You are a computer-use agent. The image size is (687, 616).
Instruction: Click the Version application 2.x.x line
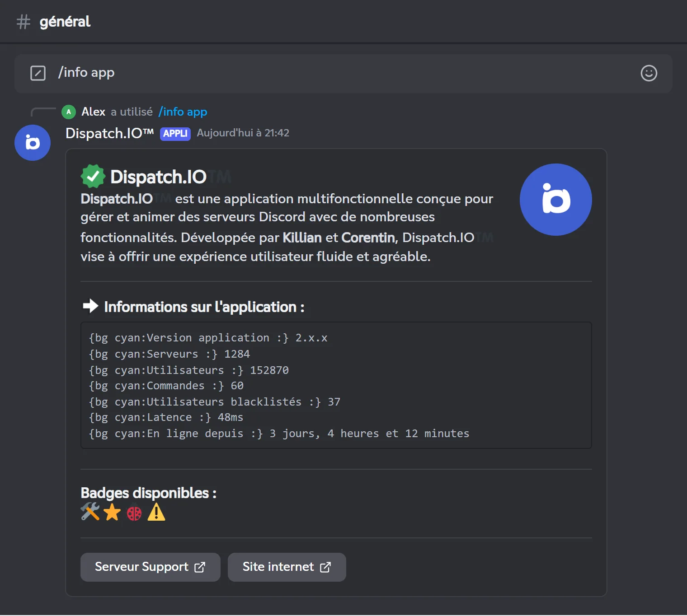(208, 338)
